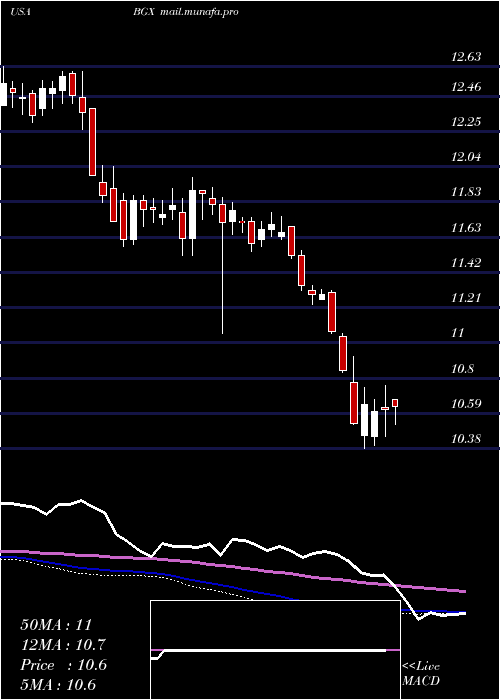Click the 5MA : 10.6 readout
Viewport: 500px width, 700px height.
[x=58, y=685]
